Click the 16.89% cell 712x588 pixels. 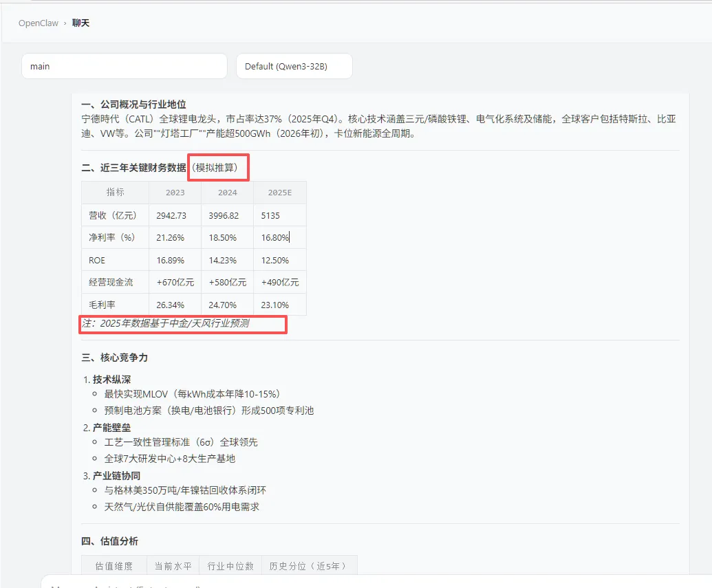175,260
